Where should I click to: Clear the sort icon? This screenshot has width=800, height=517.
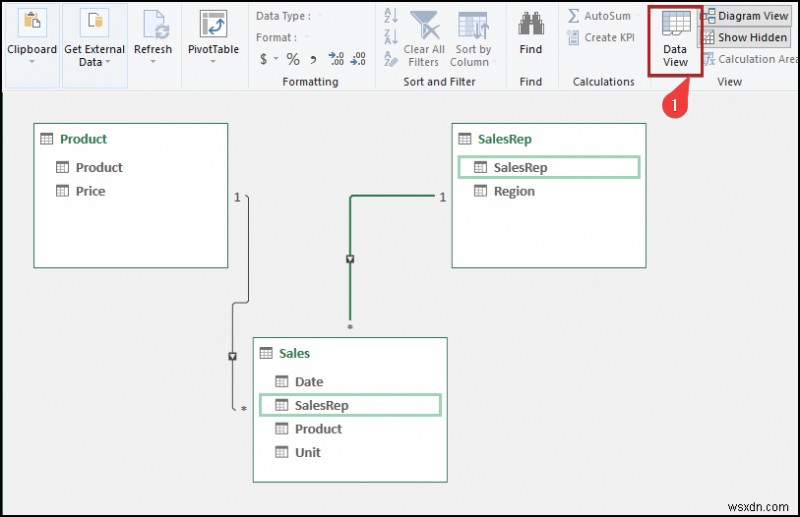(391, 59)
